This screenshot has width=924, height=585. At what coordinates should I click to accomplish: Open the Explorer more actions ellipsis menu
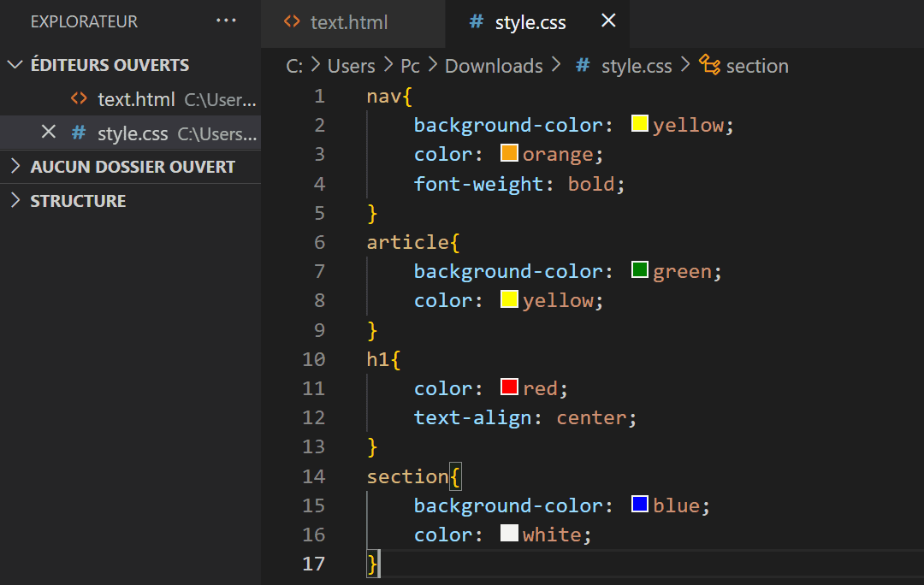point(226,21)
